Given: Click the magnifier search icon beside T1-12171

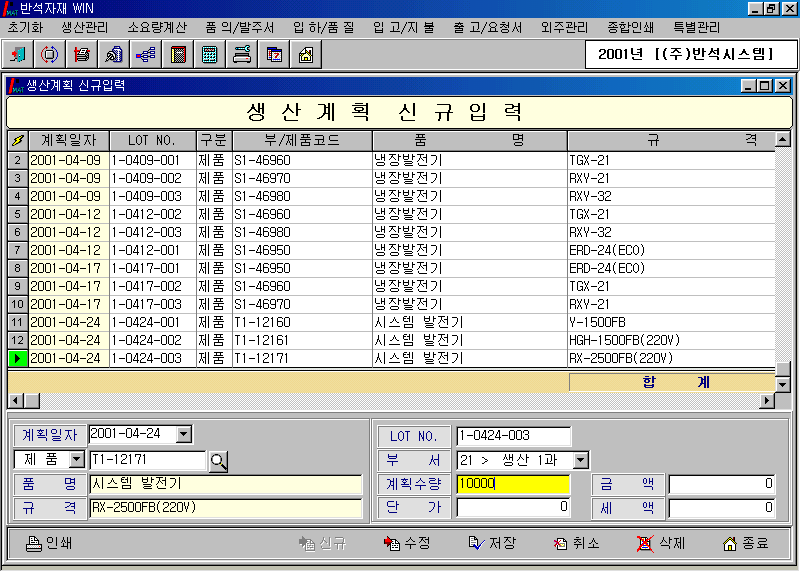Looking at the screenshot, I should (218, 461).
